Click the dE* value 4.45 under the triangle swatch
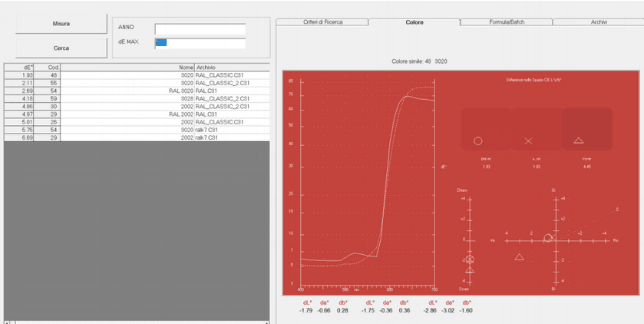This screenshot has width=644, height=324. coord(586,167)
